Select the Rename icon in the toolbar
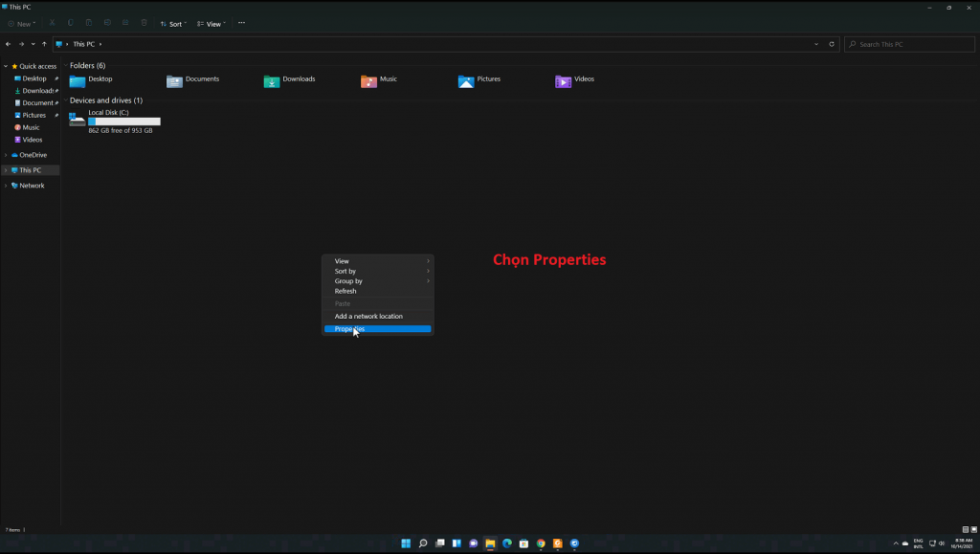Image resolution: width=980 pixels, height=554 pixels. click(x=106, y=23)
